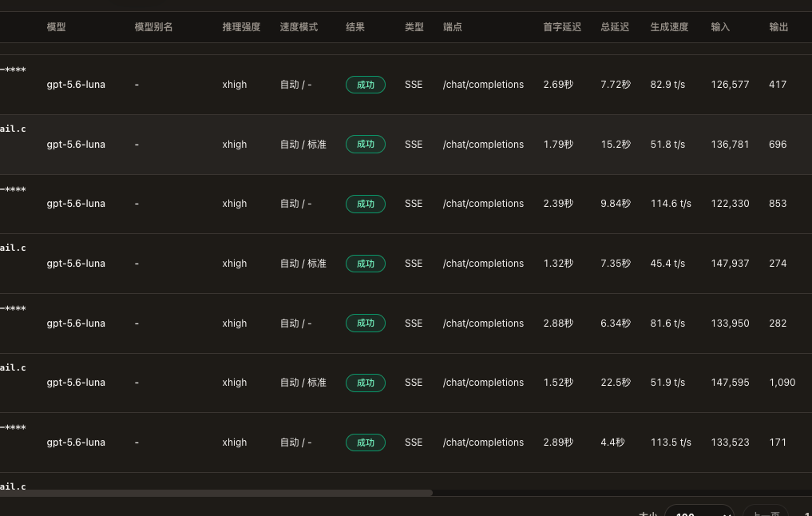This screenshot has height=516, width=812.
Task: Click the 51.9 t/s generation speed
Action: [x=667, y=383]
